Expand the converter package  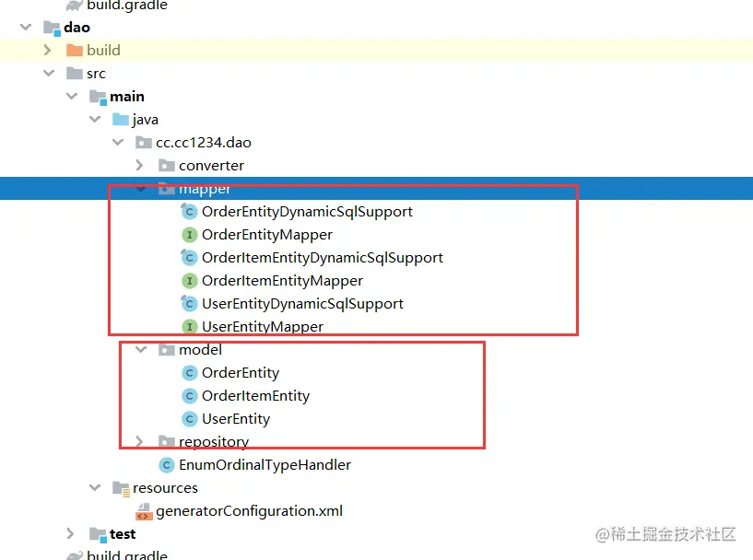tap(139, 165)
